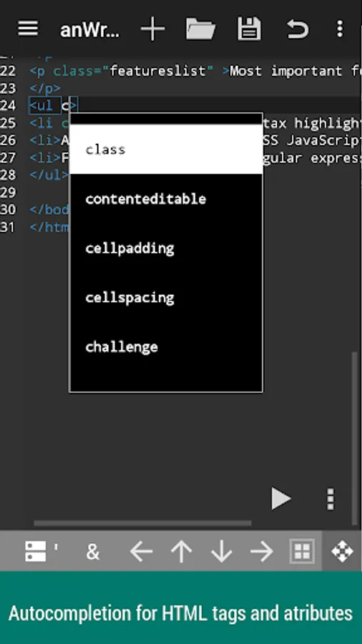Toggle the grid keyboard panel icon
The width and height of the screenshot is (362, 644).
click(x=303, y=551)
